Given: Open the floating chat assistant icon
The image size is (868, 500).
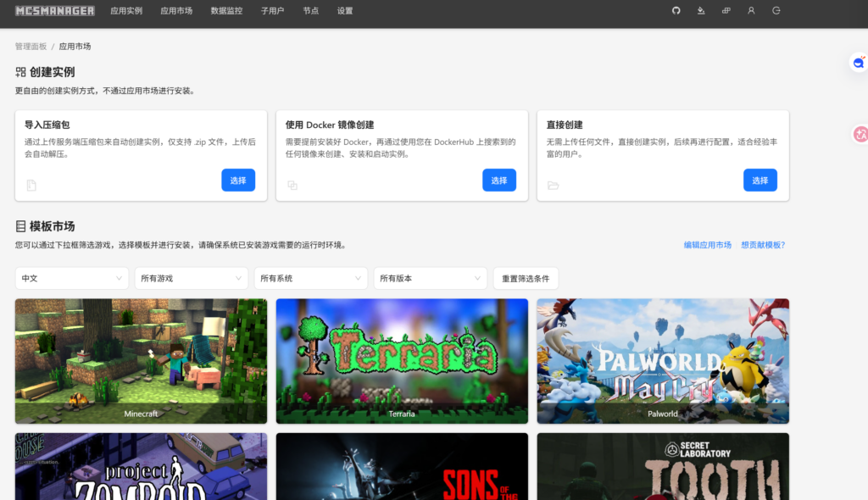Looking at the screenshot, I should click(x=858, y=63).
